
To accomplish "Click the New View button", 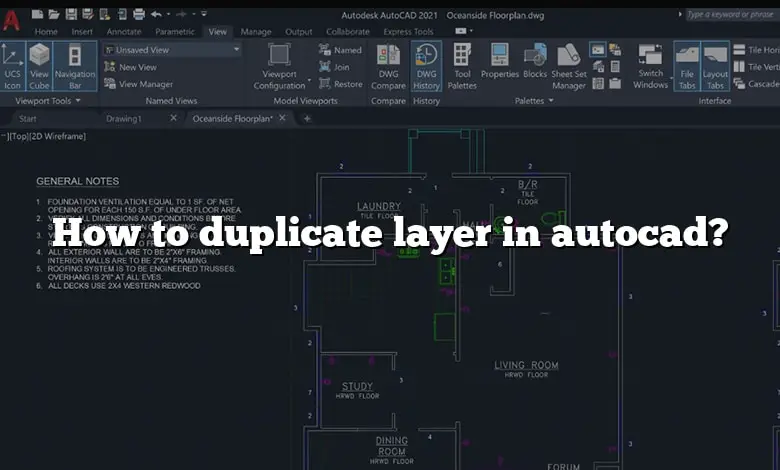I will [x=137, y=67].
